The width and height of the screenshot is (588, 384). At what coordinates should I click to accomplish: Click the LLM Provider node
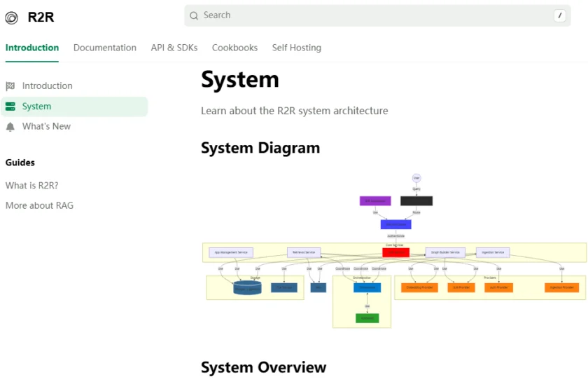coord(461,287)
